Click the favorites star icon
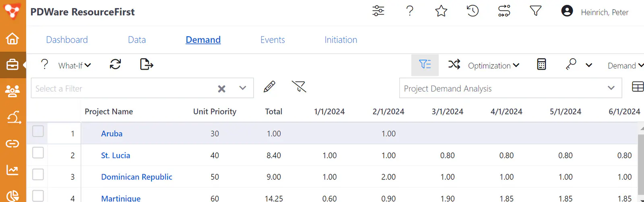644x202 pixels. point(441,11)
